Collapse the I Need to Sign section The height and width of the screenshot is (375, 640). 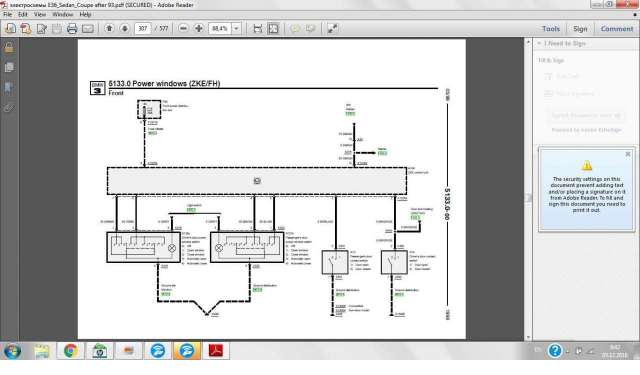pos(539,43)
